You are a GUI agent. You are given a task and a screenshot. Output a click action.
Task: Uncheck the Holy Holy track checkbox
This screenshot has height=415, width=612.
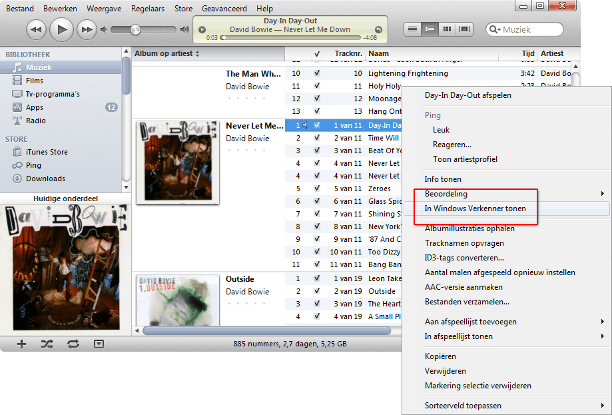coord(317,85)
